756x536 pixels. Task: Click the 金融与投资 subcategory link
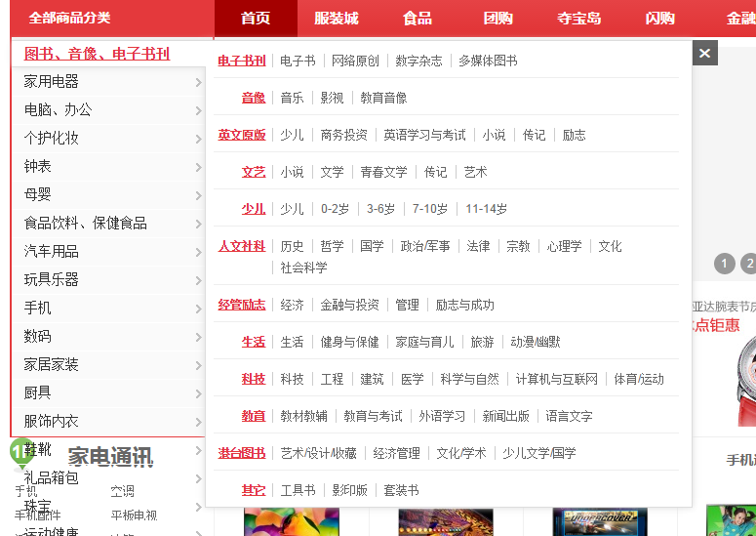[349, 305]
